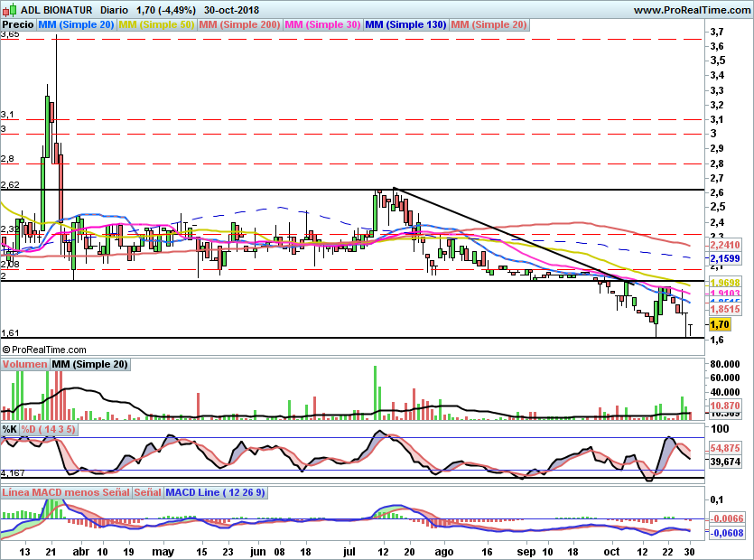This screenshot has height=560, width=754.
Task: Click the 3,7 price axis label
Action: (x=717, y=32)
